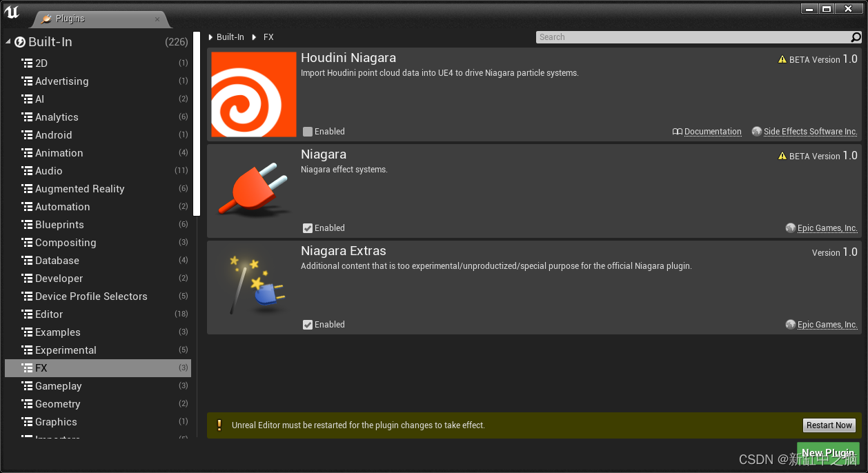
Task: Uncheck the Niagara Extras Enabled checkbox
Action: click(308, 325)
